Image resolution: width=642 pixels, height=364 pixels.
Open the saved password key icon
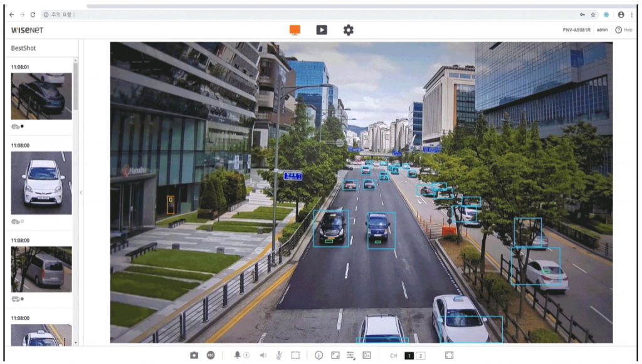point(582,15)
